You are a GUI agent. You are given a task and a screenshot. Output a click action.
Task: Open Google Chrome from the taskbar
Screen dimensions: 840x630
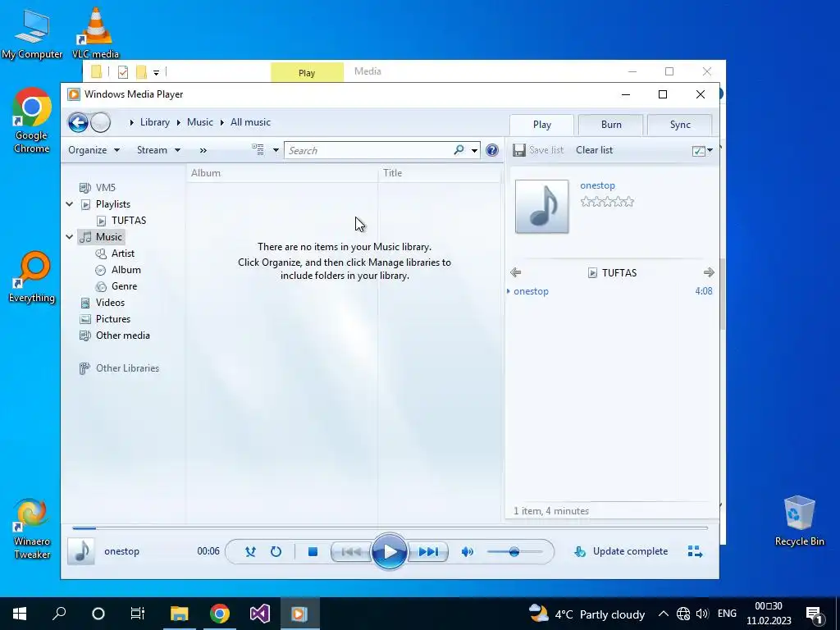pos(220,614)
